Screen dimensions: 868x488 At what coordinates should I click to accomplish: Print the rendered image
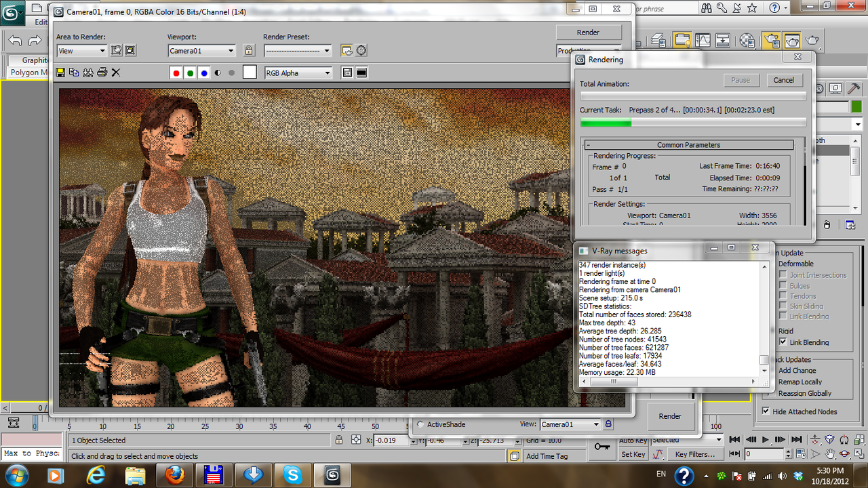tap(102, 73)
